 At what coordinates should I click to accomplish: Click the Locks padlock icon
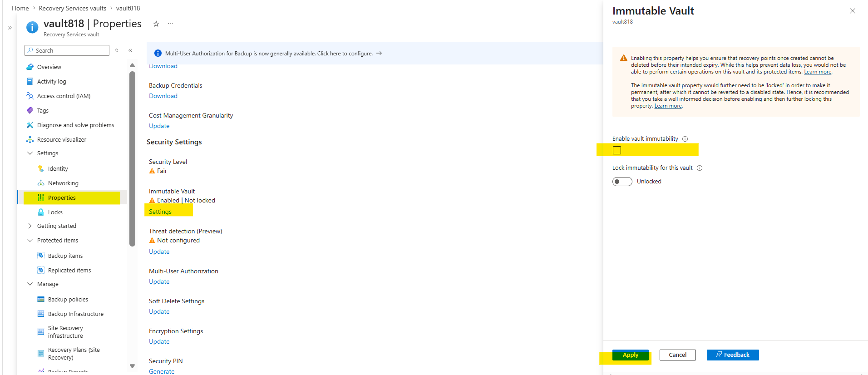41,212
